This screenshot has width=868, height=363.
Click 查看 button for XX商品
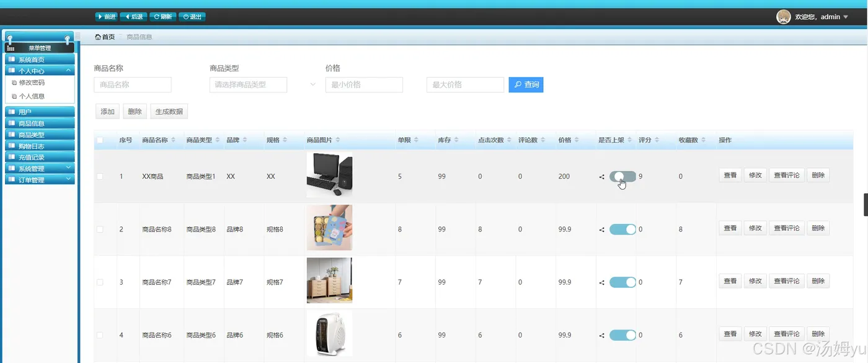(730, 176)
